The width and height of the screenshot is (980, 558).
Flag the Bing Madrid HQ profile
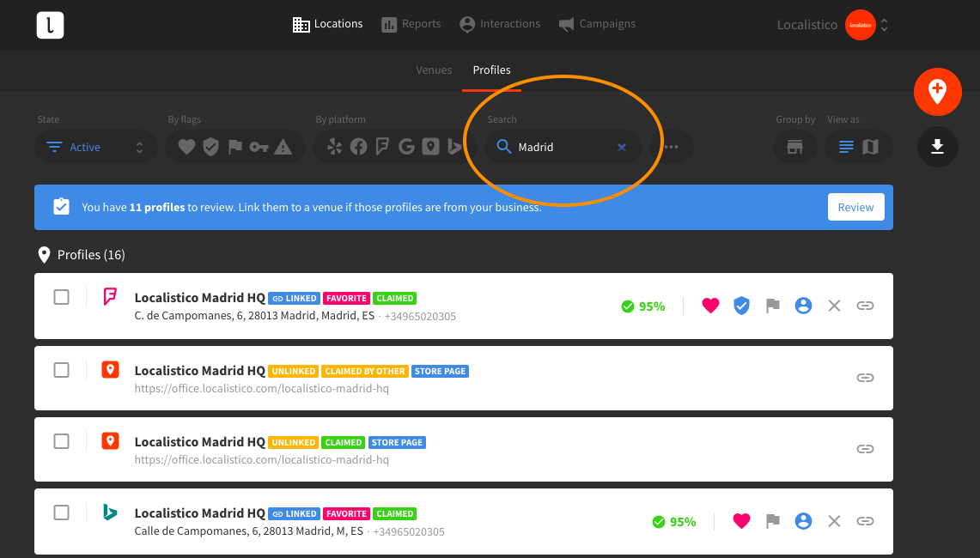772,521
